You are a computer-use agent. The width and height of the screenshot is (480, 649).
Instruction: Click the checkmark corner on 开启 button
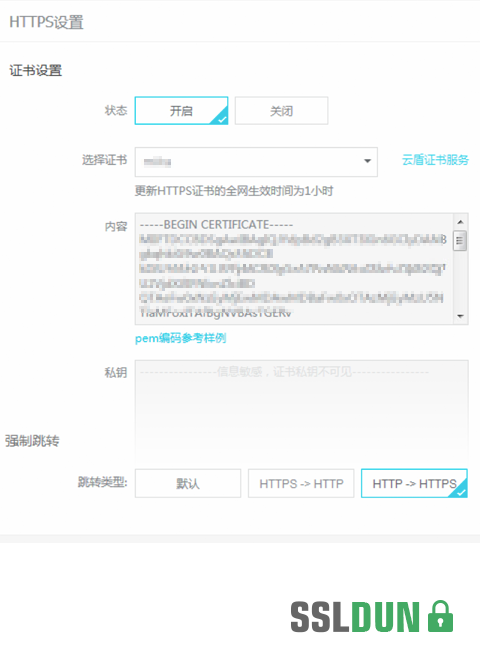pyautogui.click(x=221, y=118)
